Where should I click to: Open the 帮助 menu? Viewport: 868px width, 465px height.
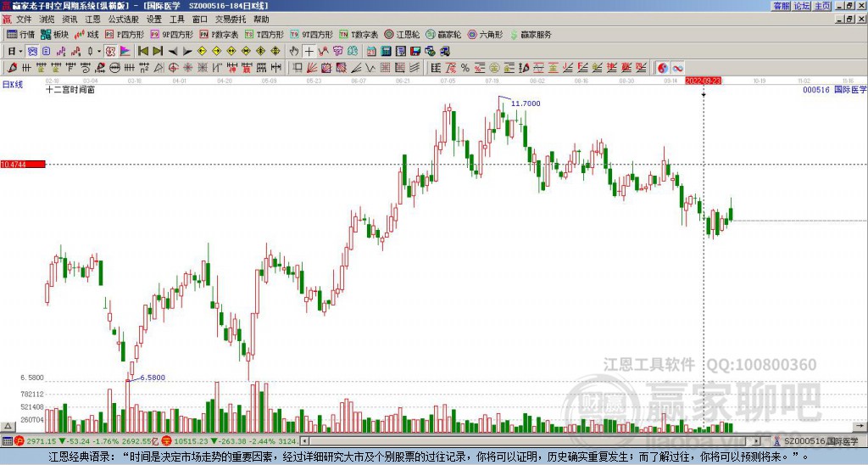tap(261, 20)
